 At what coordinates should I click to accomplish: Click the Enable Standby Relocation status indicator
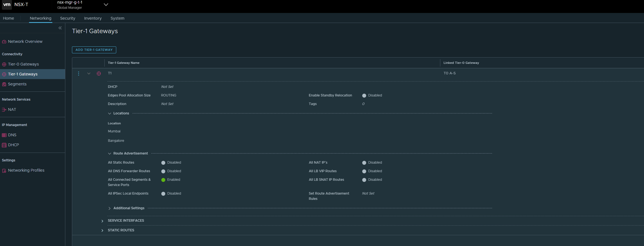[x=364, y=96]
